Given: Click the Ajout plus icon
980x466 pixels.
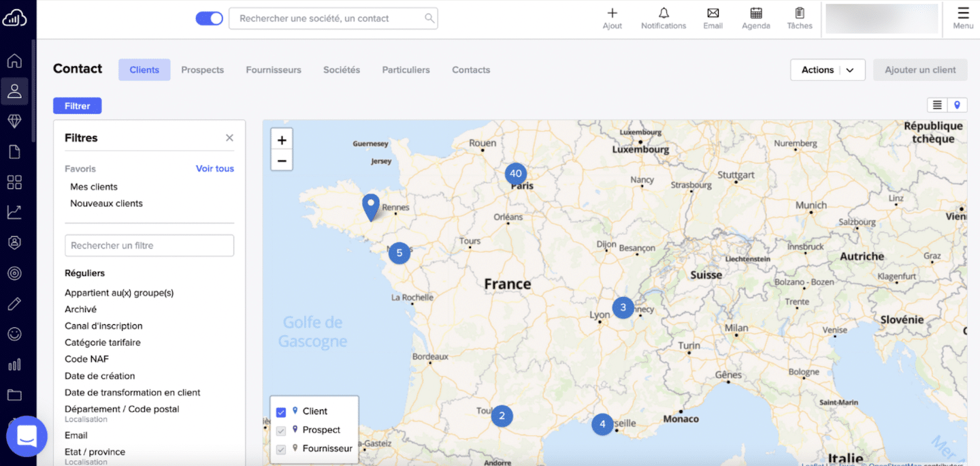Looking at the screenshot, I should [612, 14].
